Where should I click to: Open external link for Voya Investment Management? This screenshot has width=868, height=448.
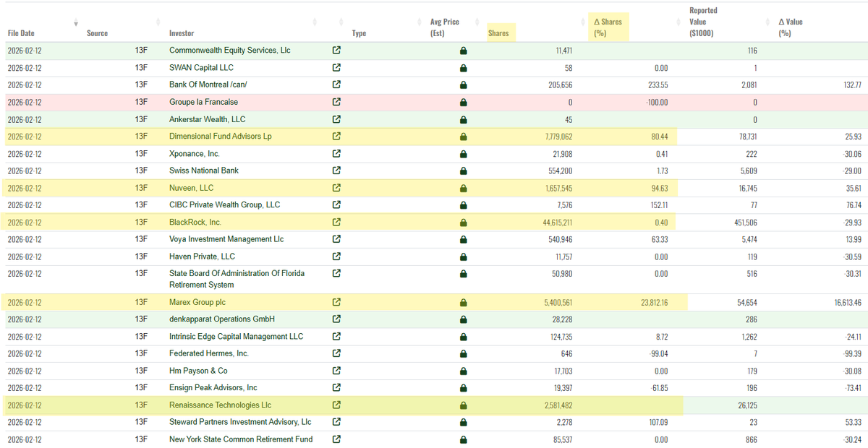click(x=336, y=239)
